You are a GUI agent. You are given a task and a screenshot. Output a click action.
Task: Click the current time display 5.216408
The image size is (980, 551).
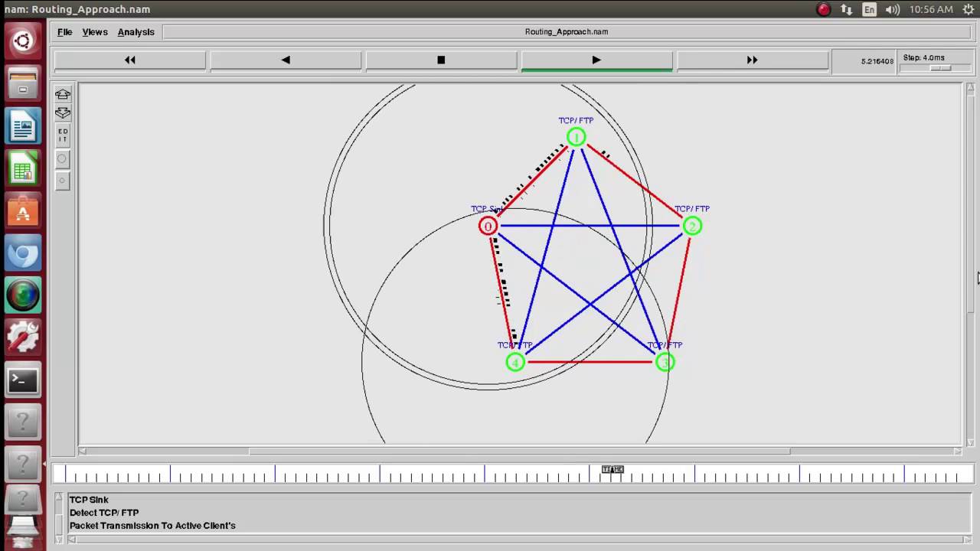pyautogui.click(x=877, y=61)
